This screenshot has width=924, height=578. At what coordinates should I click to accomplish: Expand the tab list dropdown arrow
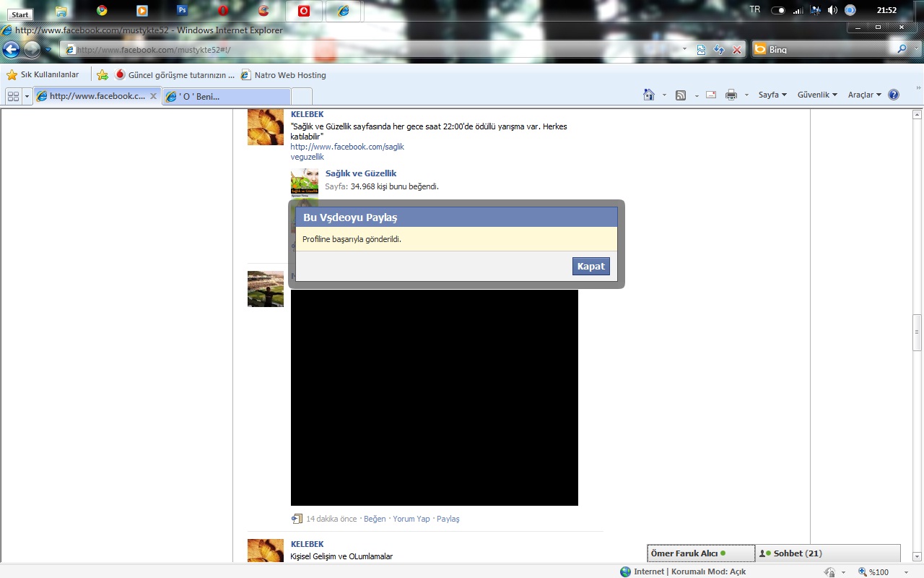pos(27,96)
